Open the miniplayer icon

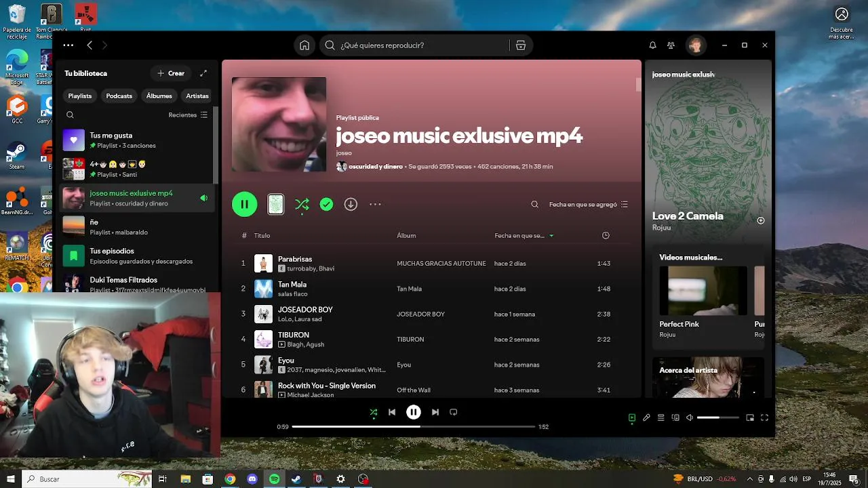750,418
